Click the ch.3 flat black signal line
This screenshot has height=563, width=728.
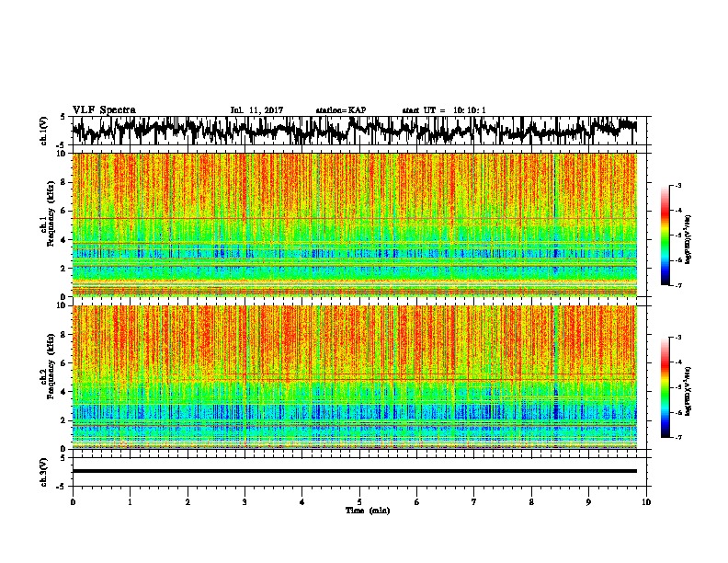[354, 471]
